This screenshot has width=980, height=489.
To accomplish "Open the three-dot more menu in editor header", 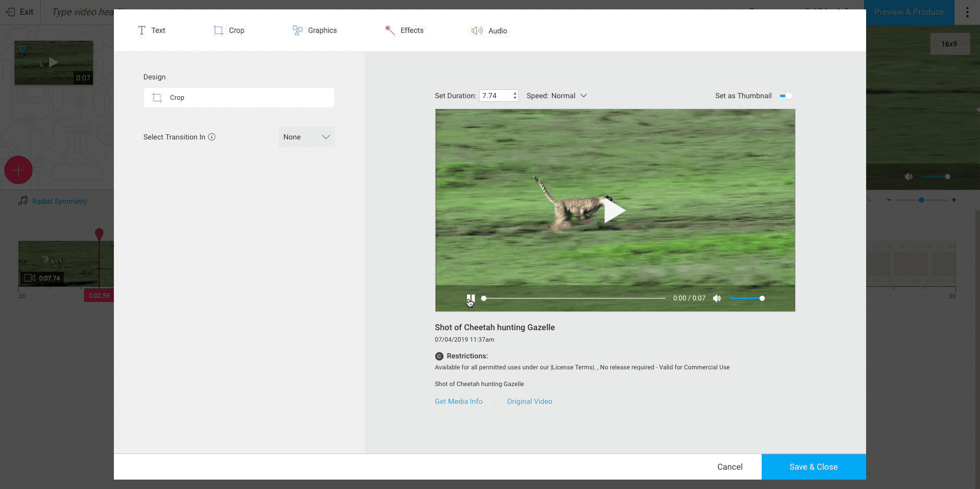I will tap(967, 12).
